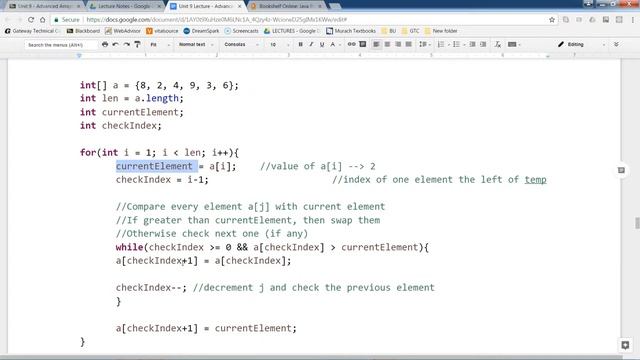Screen dimensions: 640x360
Task: Open the DreamSpark bookmark
Action: click(x=201, y=31)
